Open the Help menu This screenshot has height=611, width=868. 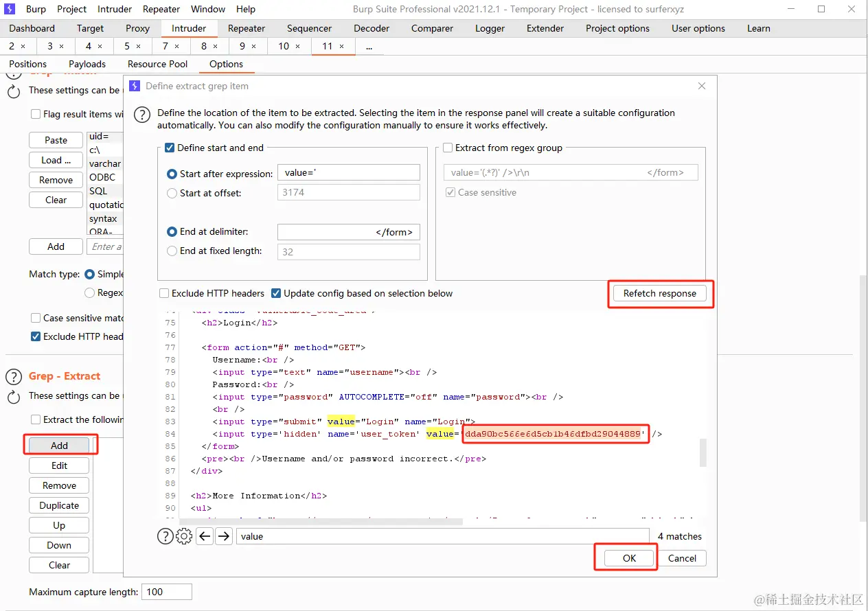tap(246, 9)
